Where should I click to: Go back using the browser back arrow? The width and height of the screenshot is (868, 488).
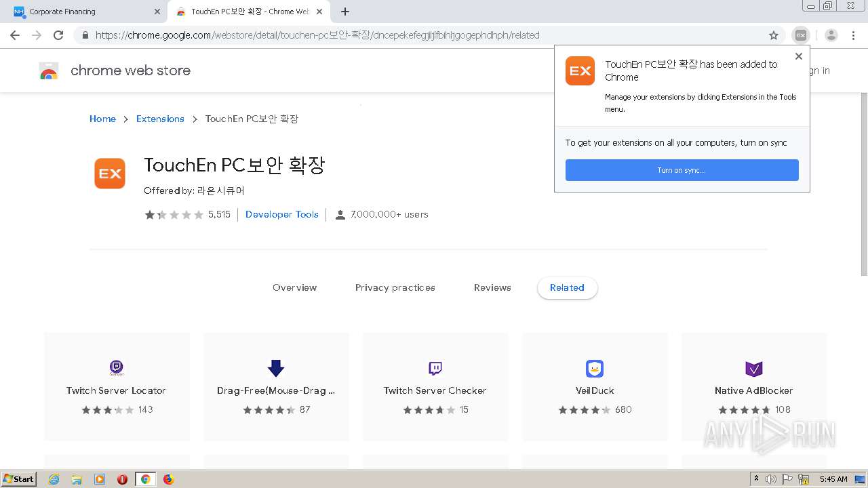[x=15, y=35]
